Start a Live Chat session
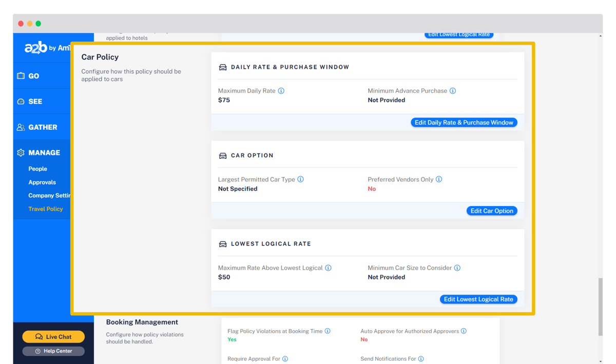Viewport: 616px width, 364px height. pyautogui.click(x=53, y=337)
